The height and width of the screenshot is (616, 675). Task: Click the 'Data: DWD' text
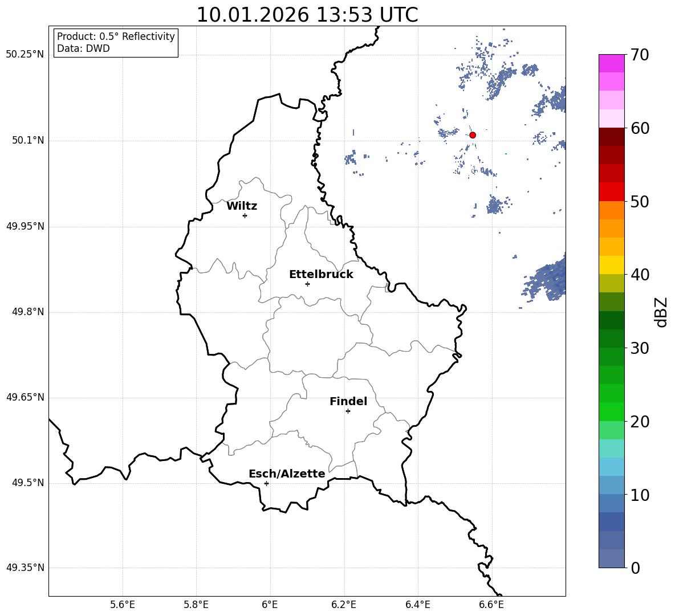pyautogui.click(x=83, y=48)
